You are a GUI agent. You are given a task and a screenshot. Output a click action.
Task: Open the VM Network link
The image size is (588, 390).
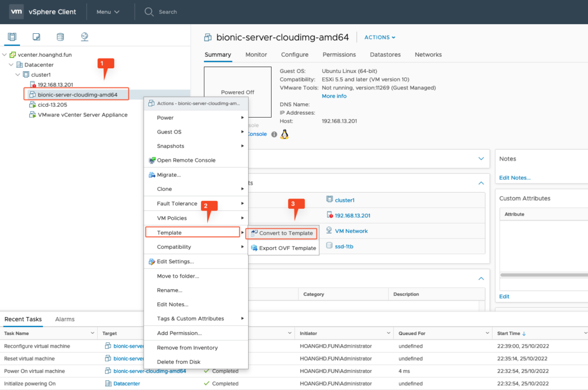click(x=351, y=231)
